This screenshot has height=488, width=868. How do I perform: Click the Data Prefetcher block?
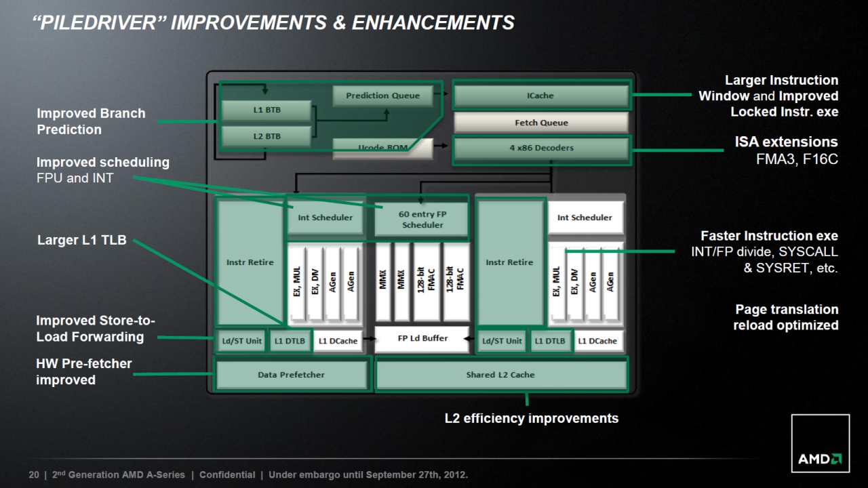pos(292,375)
